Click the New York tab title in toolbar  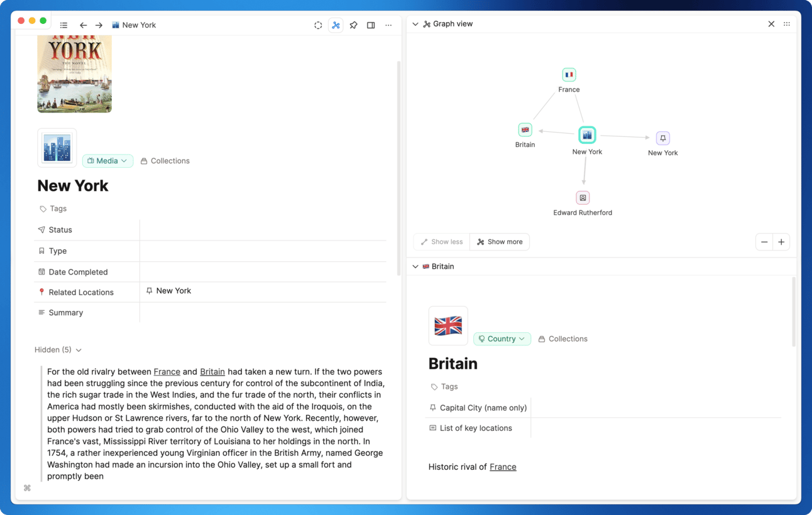[139, 25]
